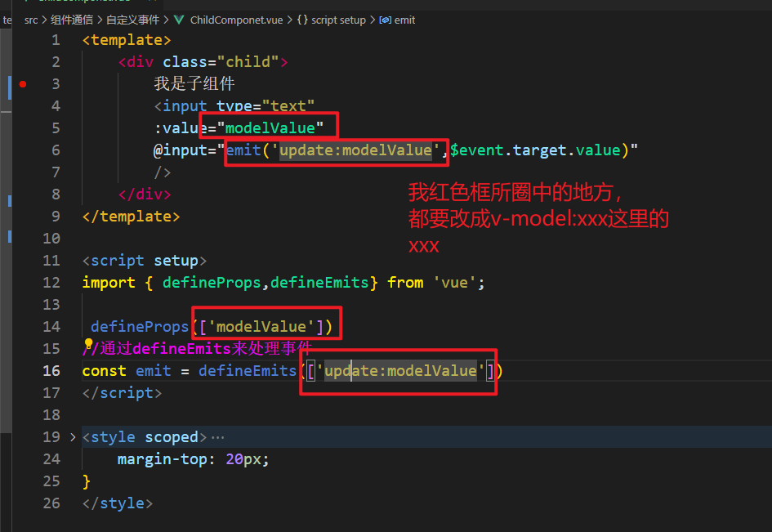The image size is (772, 532).
Task: Click the closing /> on line 7
Action: click(x=163, y=172)
